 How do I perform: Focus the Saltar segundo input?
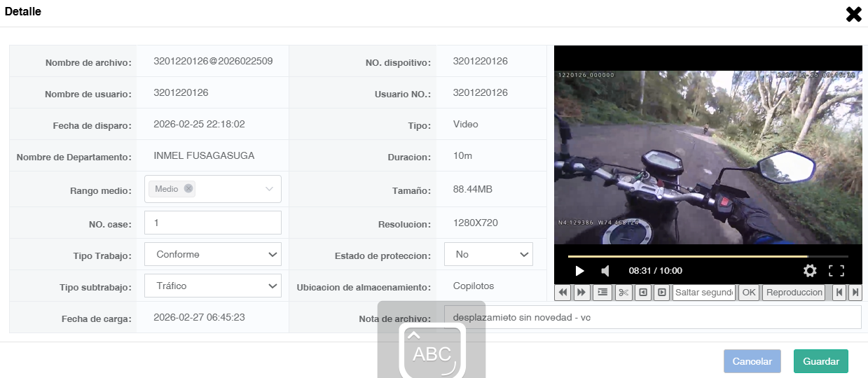tap(704, 293)
